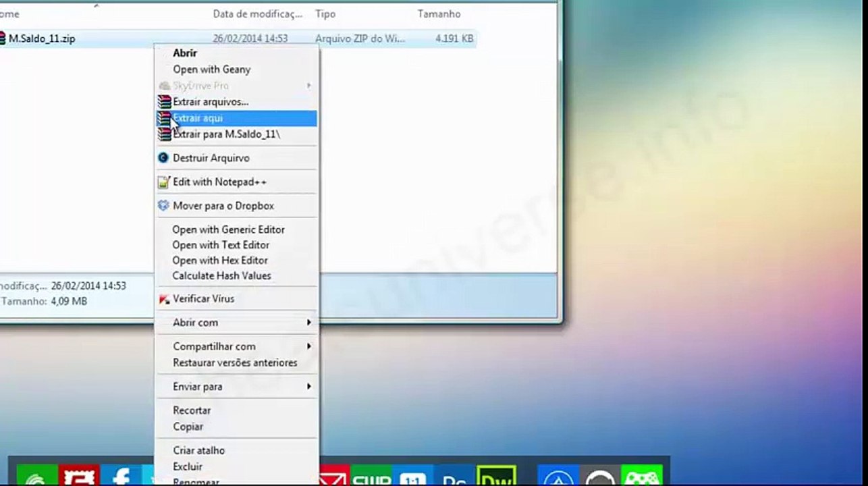Expand the Compartilhar com submenu
Screen dimensions: 868x486
click(x=236, y=346)
